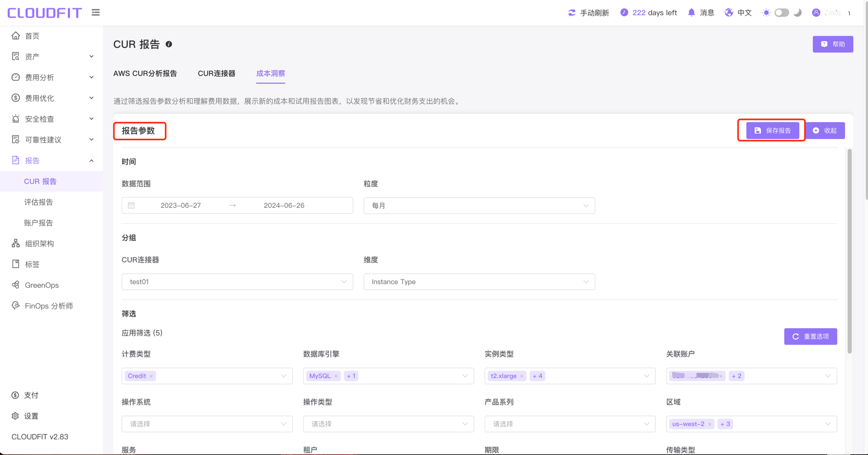Click the 中文 language selector
Image resolution: width=868 pixels, height=455 pixels.
pyautogui.click(x=744, y=12)
